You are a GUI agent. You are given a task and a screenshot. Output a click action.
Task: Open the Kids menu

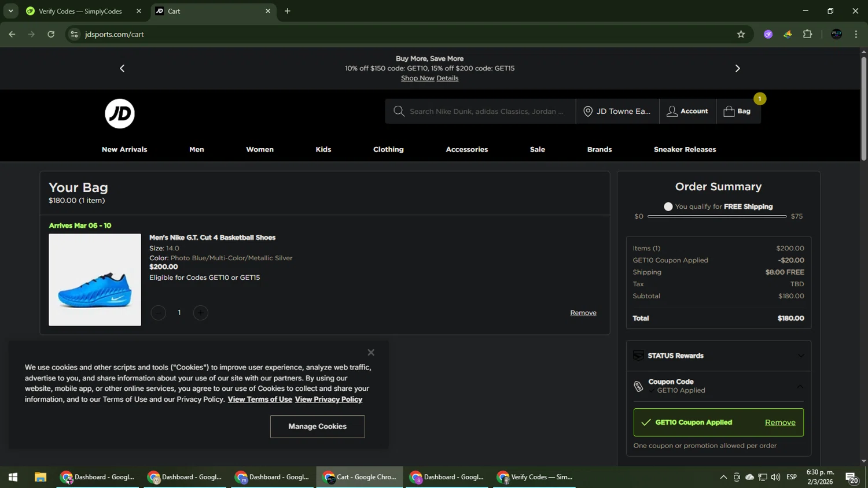(x=323, y=149)
